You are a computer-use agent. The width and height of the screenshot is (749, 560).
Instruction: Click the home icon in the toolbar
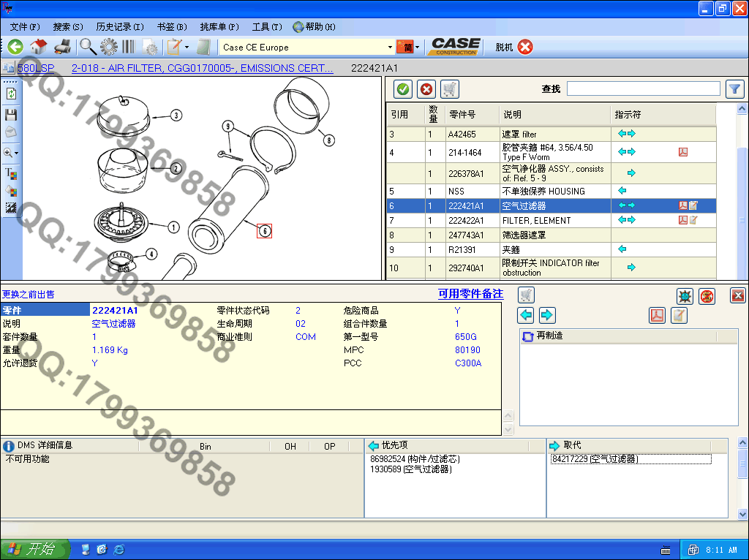coord(38,47)
